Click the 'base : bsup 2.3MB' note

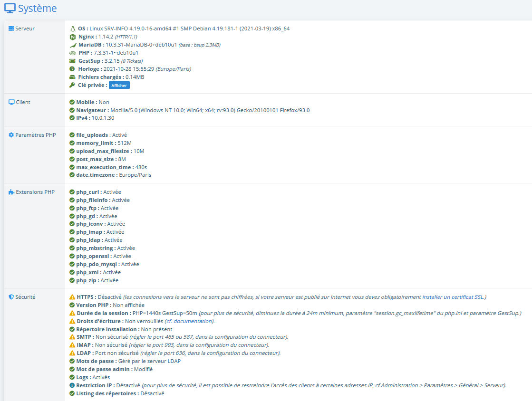tap(200, 45)
